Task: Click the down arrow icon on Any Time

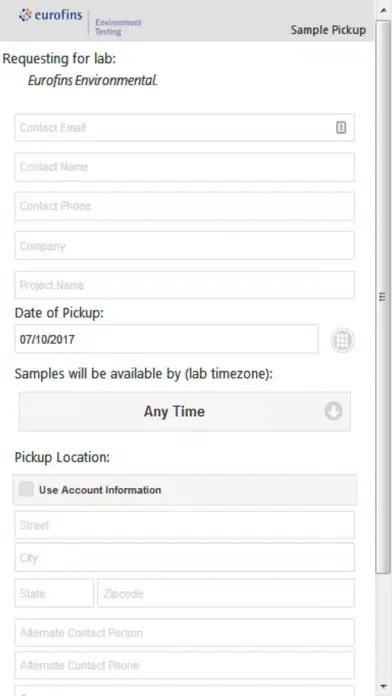Action: (x=333, y=411)
